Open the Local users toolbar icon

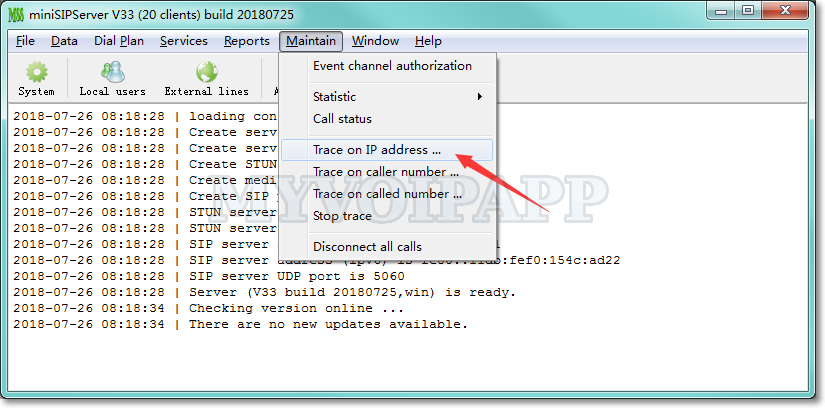coord(113,79)
